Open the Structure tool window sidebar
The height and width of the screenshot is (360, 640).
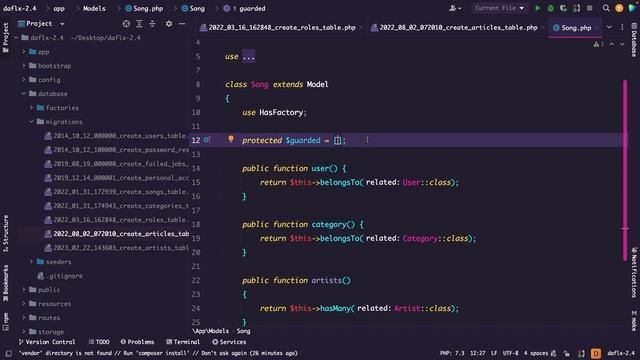(x=6, y=233)
